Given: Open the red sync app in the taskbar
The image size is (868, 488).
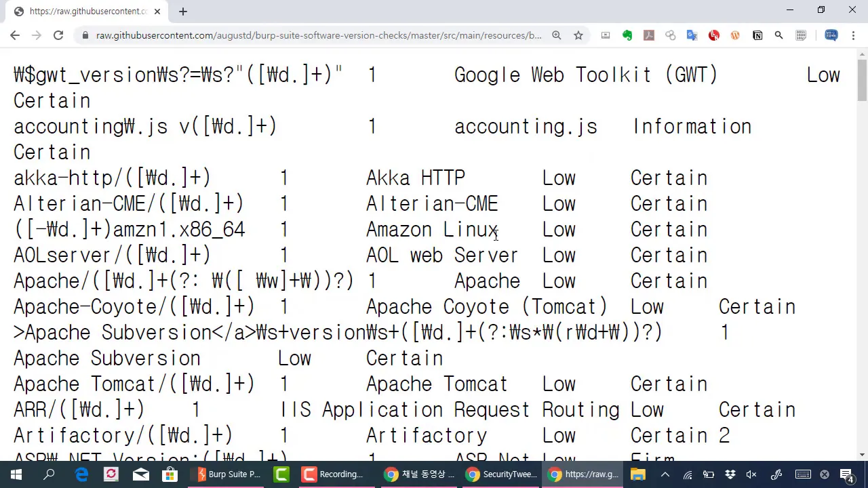Looking at the screenshot, I should pos(111,474).
